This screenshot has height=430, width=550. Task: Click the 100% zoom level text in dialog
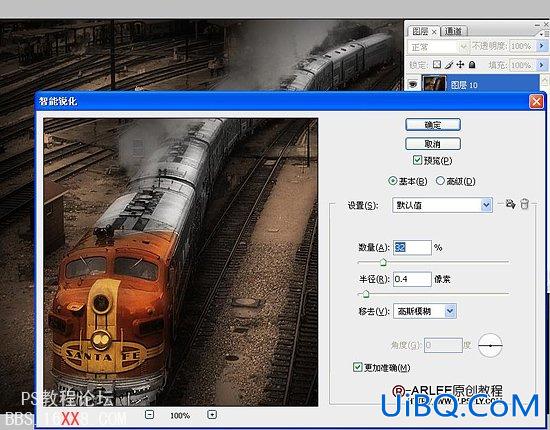coord(180,416)
